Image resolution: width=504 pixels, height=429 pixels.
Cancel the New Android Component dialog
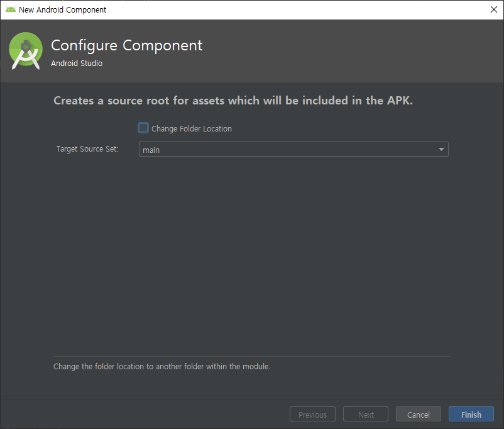coord(418,414)
